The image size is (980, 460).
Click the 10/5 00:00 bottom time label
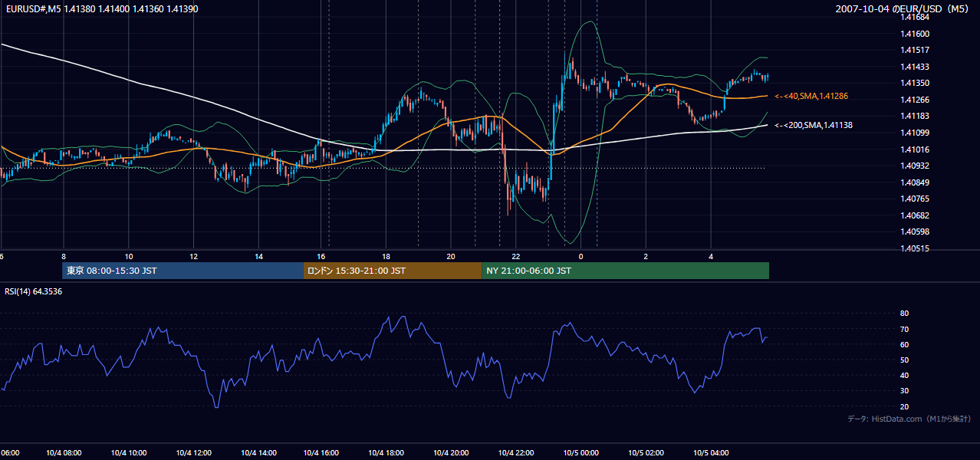pos(580,453)
